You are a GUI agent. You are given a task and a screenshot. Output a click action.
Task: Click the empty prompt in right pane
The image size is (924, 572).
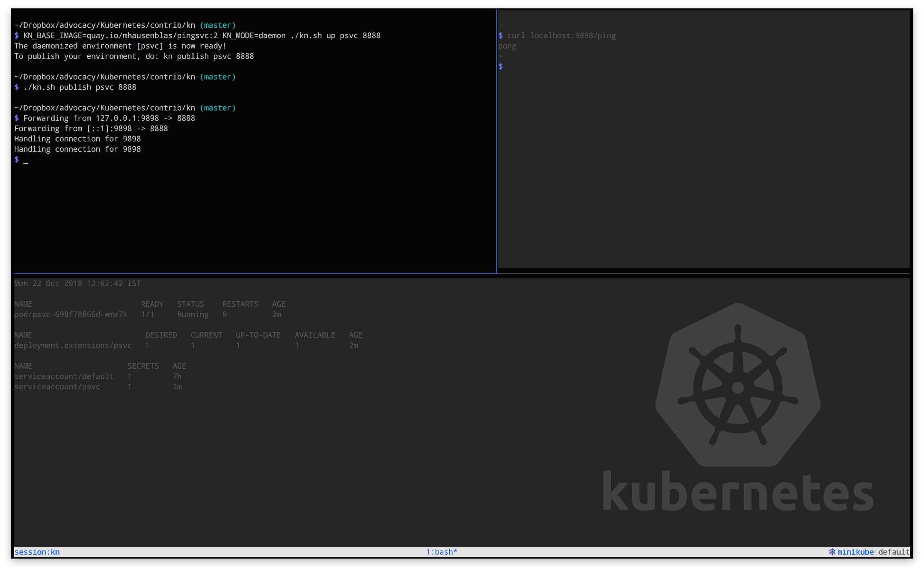click(500, 67)
